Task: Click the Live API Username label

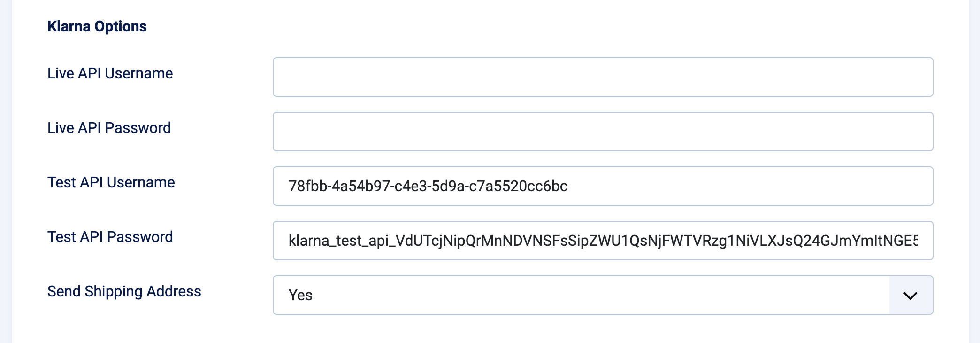Action: [x=109, y=73]
